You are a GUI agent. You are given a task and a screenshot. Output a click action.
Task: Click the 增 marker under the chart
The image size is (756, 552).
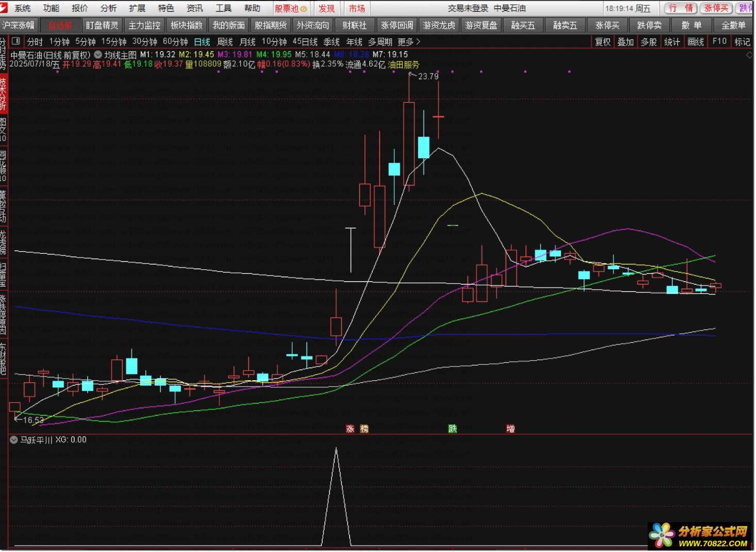click(x=511, y=429)
